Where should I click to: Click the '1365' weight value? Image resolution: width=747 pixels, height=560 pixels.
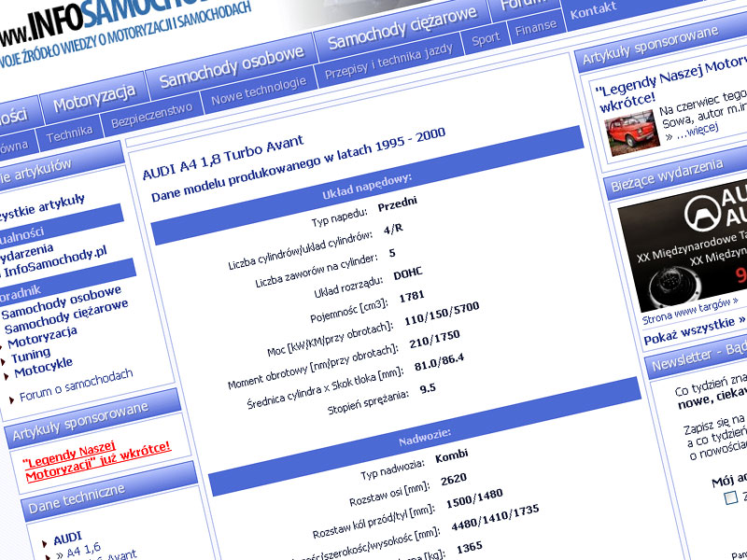click(x=470, y=548)
